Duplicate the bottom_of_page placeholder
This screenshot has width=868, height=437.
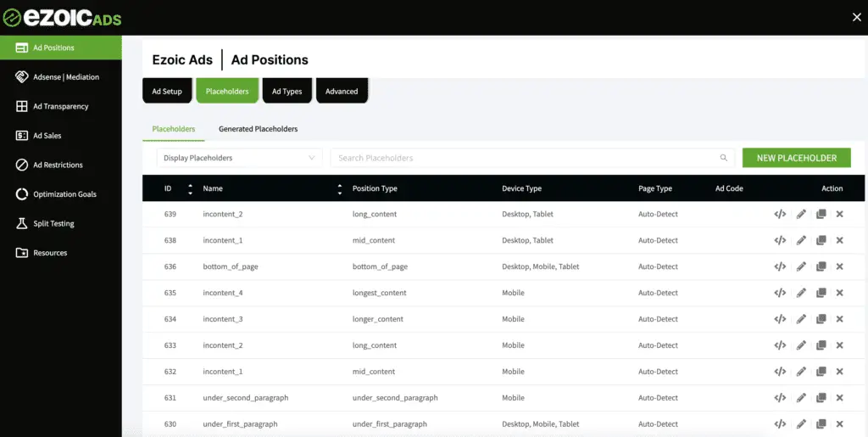(x=821, y=266)
